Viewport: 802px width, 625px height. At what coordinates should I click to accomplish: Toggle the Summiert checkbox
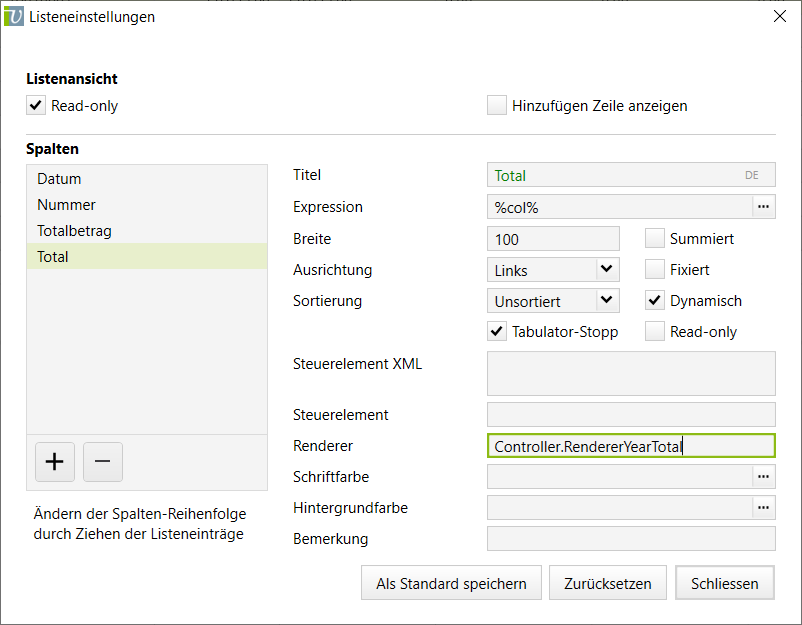pos(655,239)
